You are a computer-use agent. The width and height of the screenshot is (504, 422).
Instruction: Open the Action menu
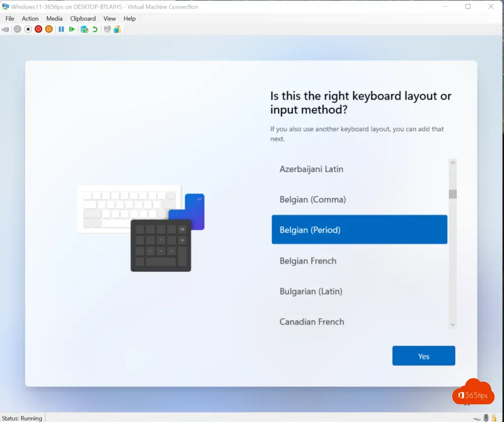click(30, 19)
